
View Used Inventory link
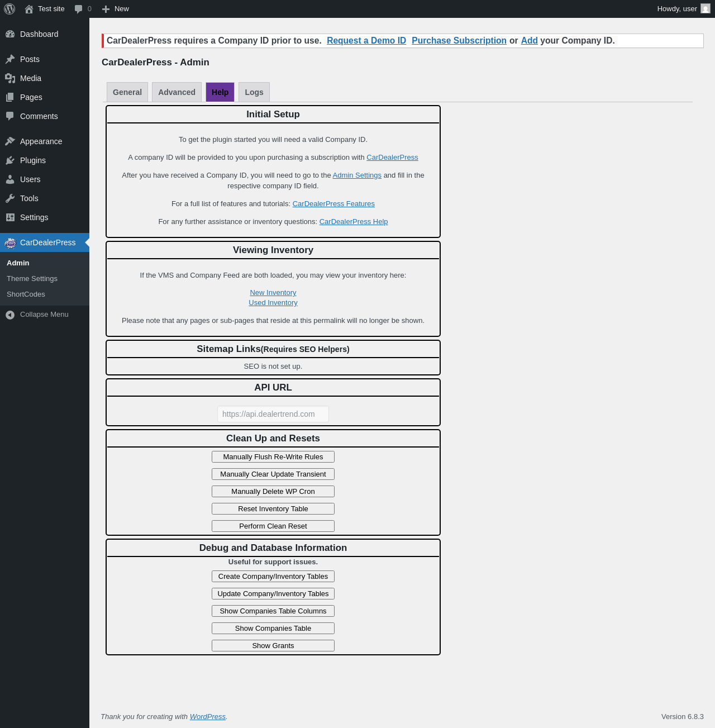point(273,303)
